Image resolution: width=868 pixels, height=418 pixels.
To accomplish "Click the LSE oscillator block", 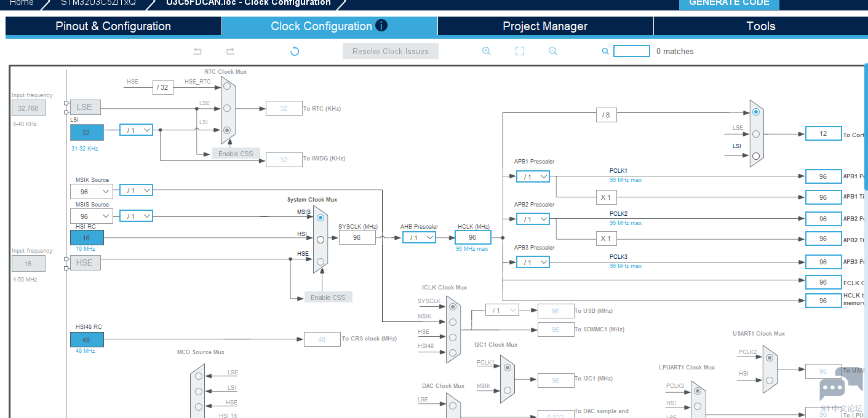I will point(85,107).
